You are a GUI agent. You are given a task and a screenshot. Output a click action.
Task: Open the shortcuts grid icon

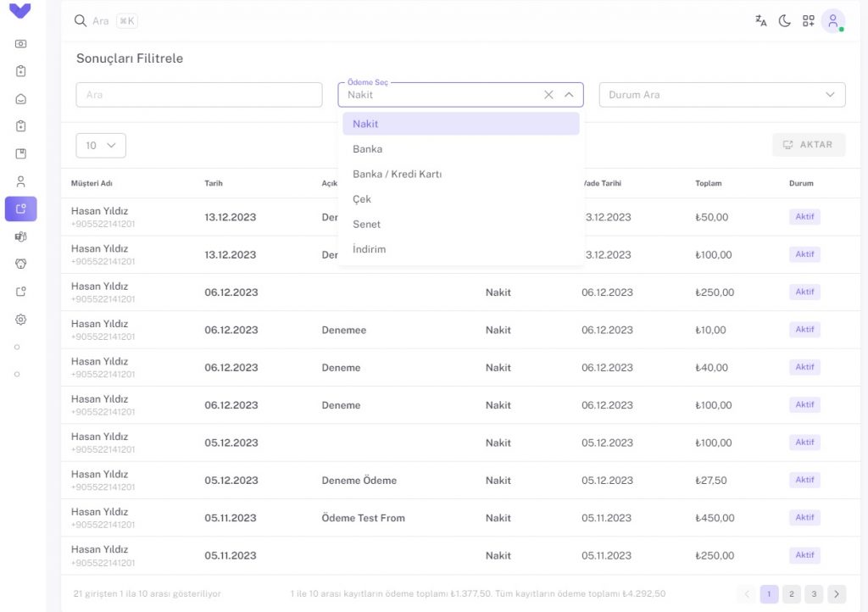tap(808, 21)
